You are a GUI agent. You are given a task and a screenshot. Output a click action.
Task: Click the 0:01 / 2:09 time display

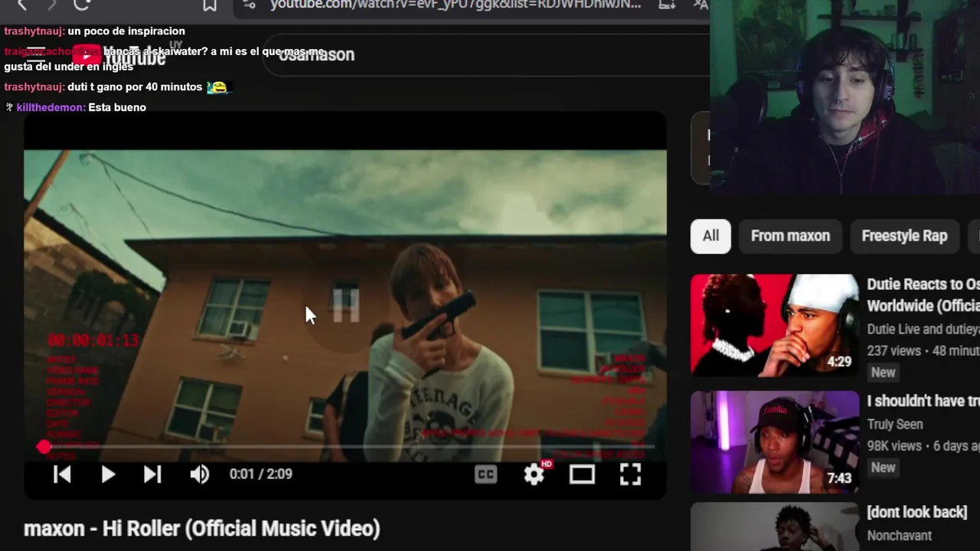[x=260, y=474]
